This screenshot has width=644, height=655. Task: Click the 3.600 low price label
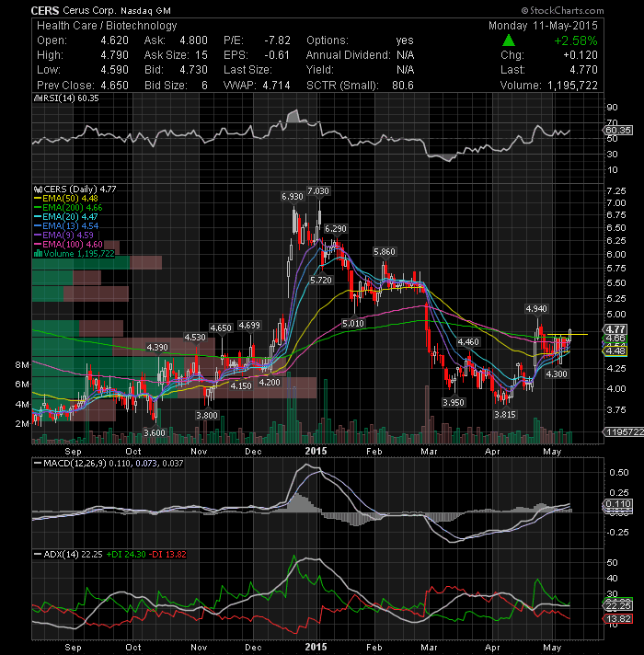pos(155,432)
